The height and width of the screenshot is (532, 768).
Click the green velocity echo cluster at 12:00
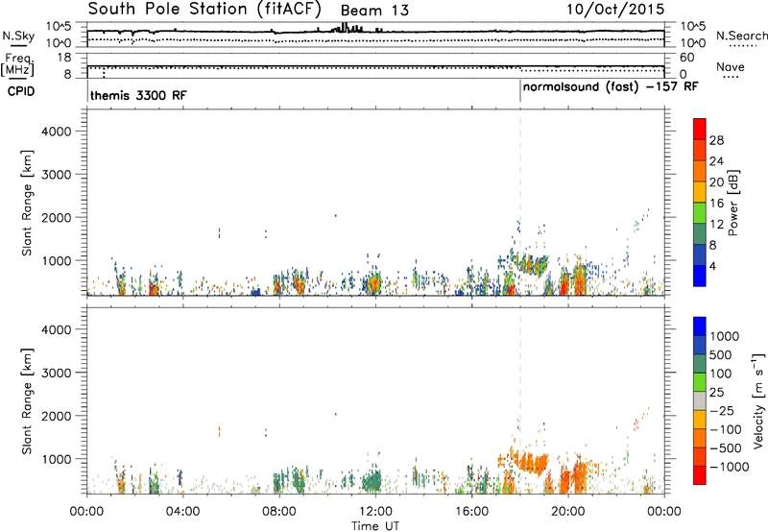pos(372,480)
